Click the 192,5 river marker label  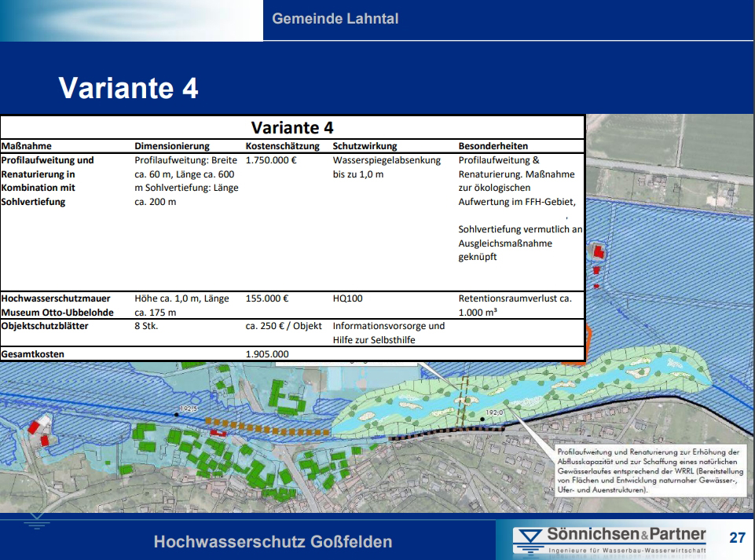[x=188, y=409]
